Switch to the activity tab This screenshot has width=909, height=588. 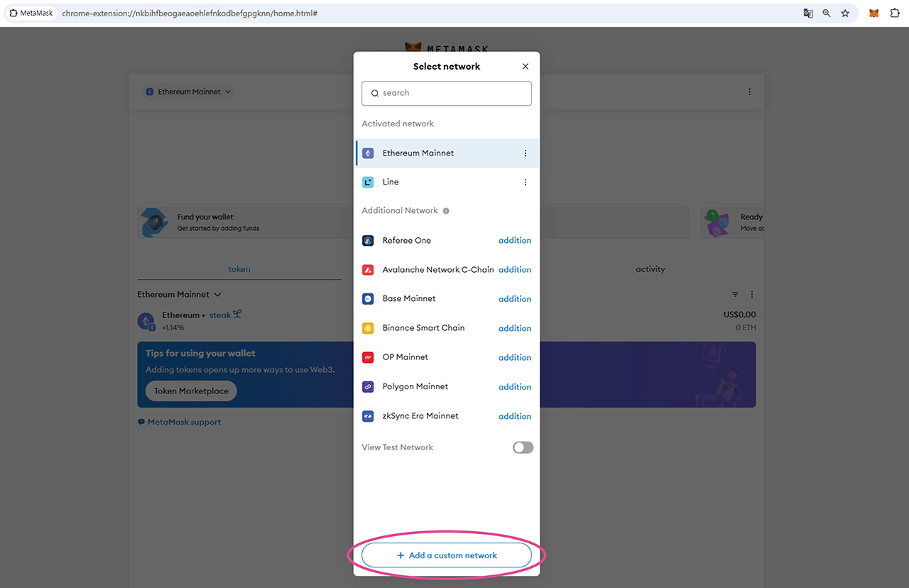(651, 269)
